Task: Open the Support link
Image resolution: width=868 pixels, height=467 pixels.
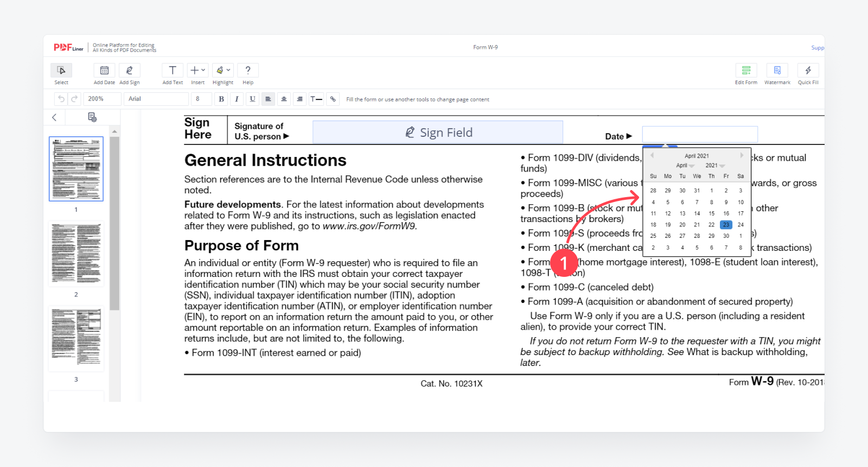Action: click(818, 48)
